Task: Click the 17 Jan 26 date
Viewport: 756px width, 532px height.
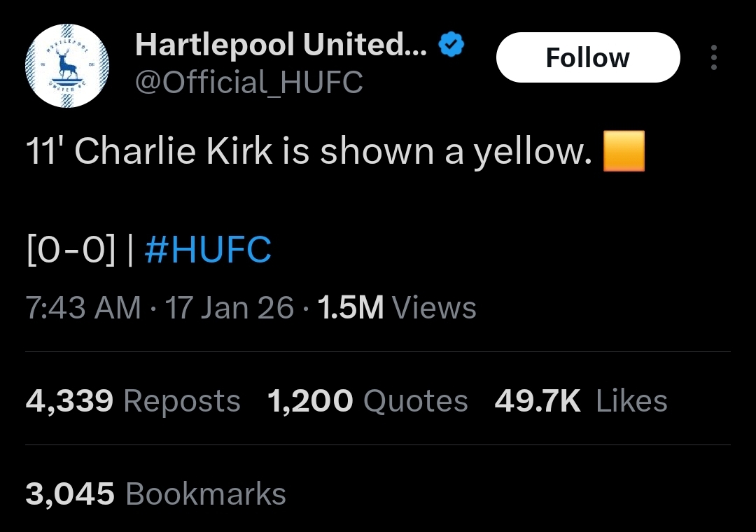Action: tap(229, 308)
